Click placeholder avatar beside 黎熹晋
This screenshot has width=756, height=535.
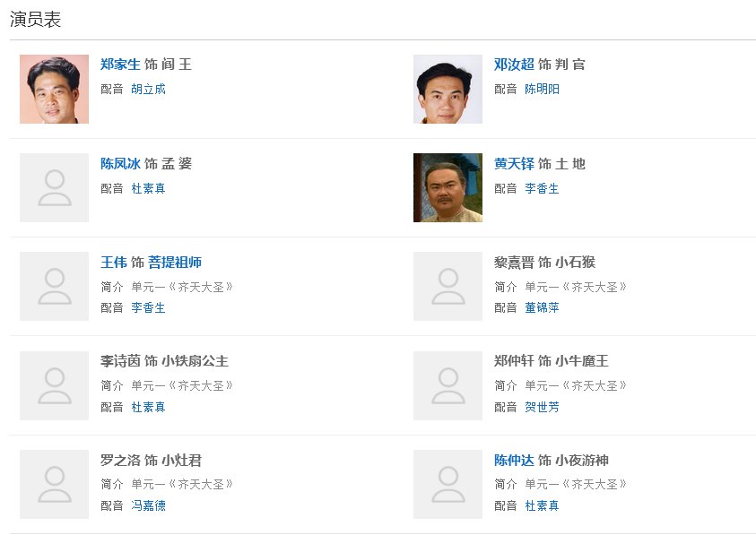coord(448,286)
